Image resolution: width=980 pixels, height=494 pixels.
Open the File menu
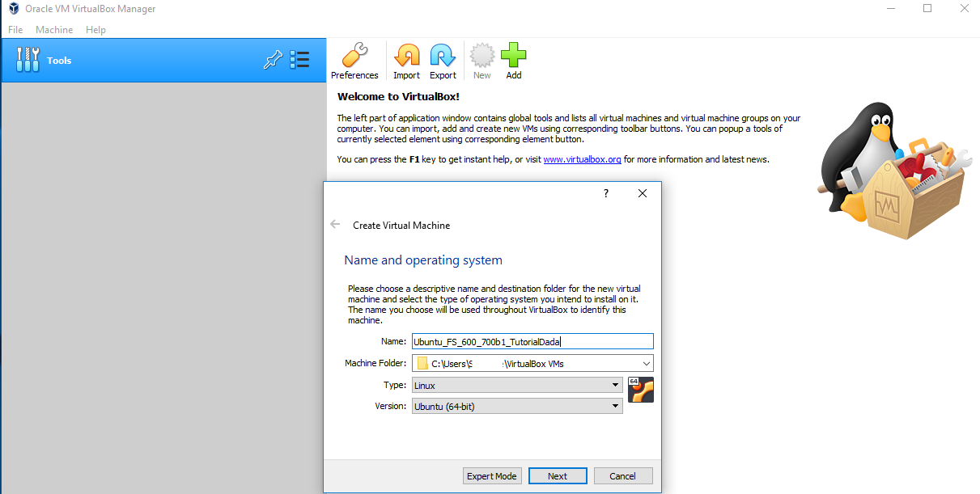coord(15,30)
